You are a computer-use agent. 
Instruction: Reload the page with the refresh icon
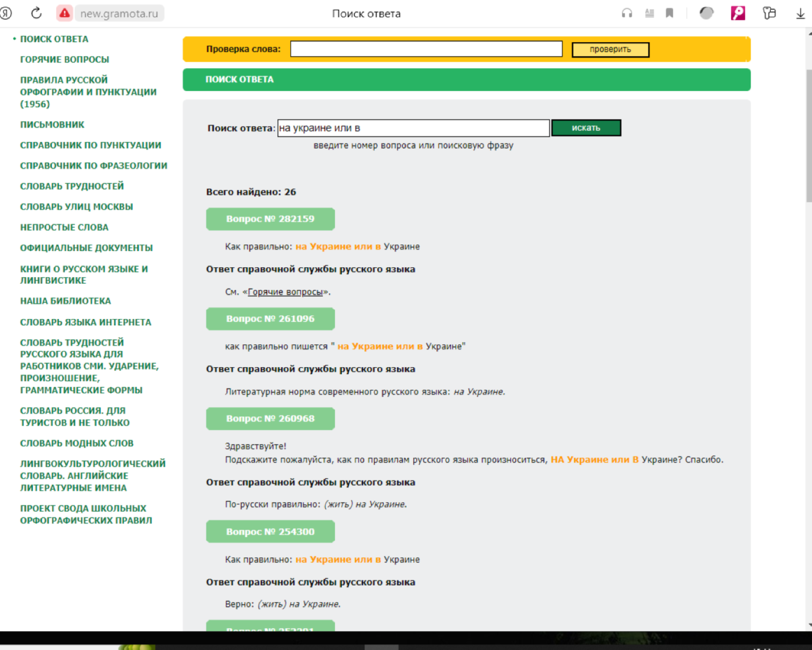pos(37,13)
